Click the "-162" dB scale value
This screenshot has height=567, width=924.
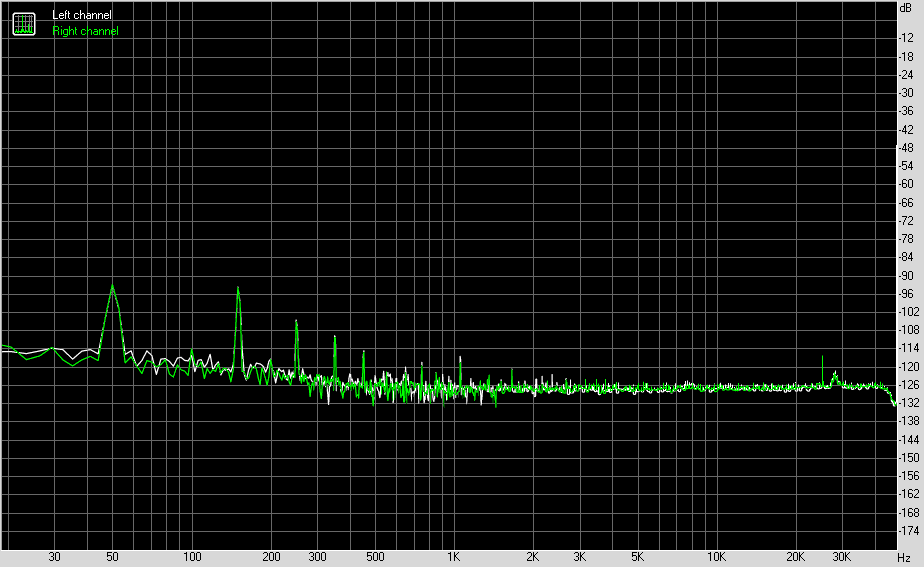908,494
